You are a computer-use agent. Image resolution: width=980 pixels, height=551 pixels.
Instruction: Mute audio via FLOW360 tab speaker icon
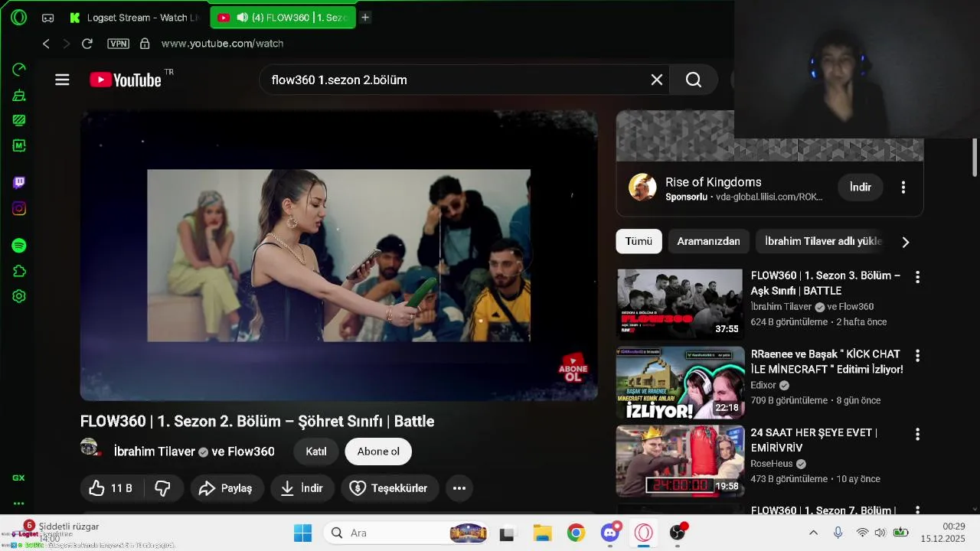242,18
